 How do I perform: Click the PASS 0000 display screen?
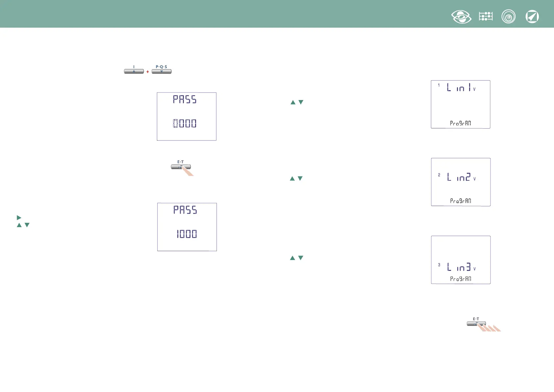point(187,117)
